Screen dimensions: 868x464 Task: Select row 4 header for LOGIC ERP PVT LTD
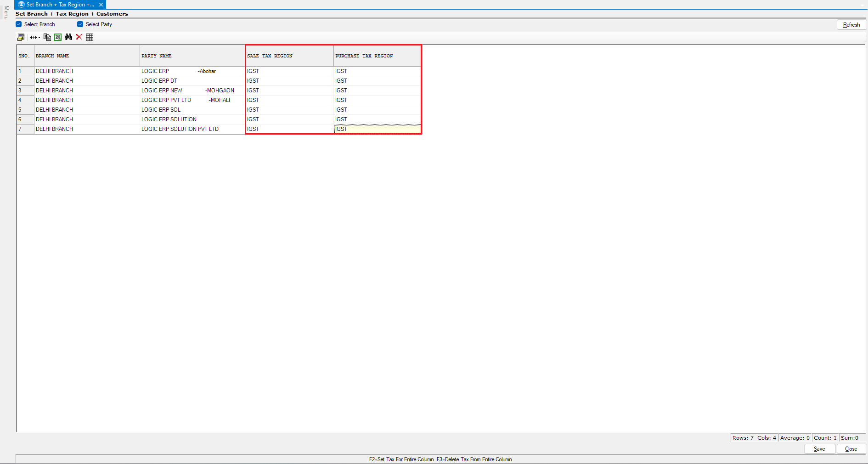pyautogui.click(x=25, y=100)
